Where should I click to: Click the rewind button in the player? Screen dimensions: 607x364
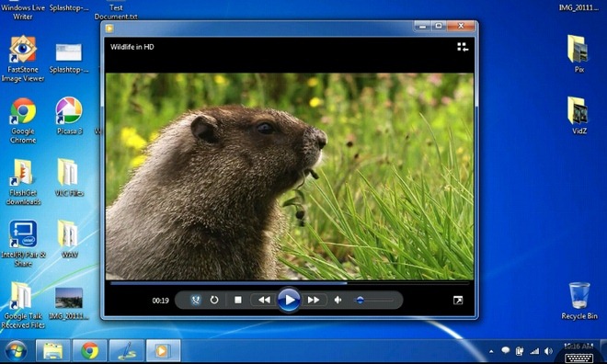point(264,300)
